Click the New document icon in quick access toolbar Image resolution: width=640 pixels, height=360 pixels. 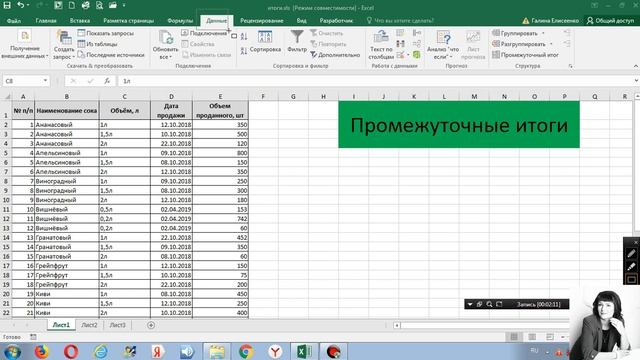71,5
